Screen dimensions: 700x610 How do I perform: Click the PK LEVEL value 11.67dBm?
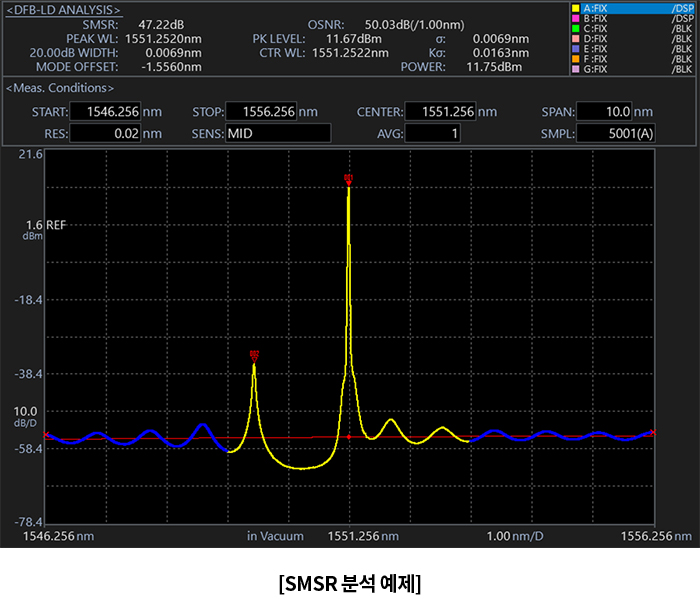pos(354,39)
